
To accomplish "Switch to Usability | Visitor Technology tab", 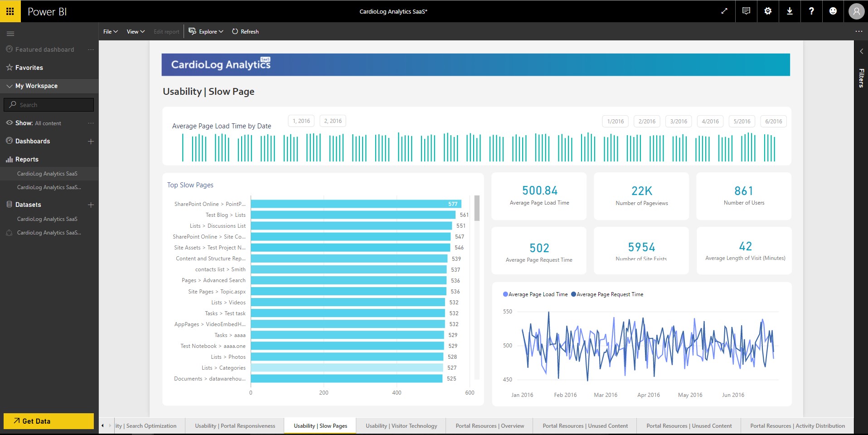I will tap(401, 426).
